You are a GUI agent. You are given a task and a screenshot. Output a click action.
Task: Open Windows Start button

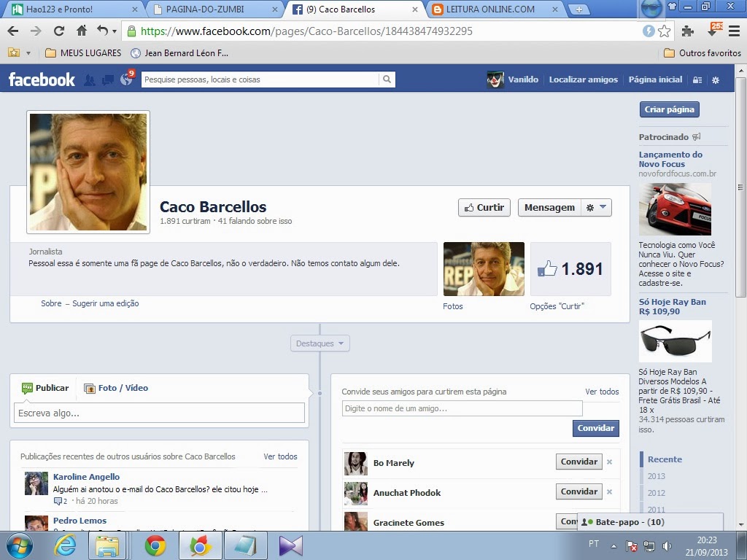pos(20,545)
